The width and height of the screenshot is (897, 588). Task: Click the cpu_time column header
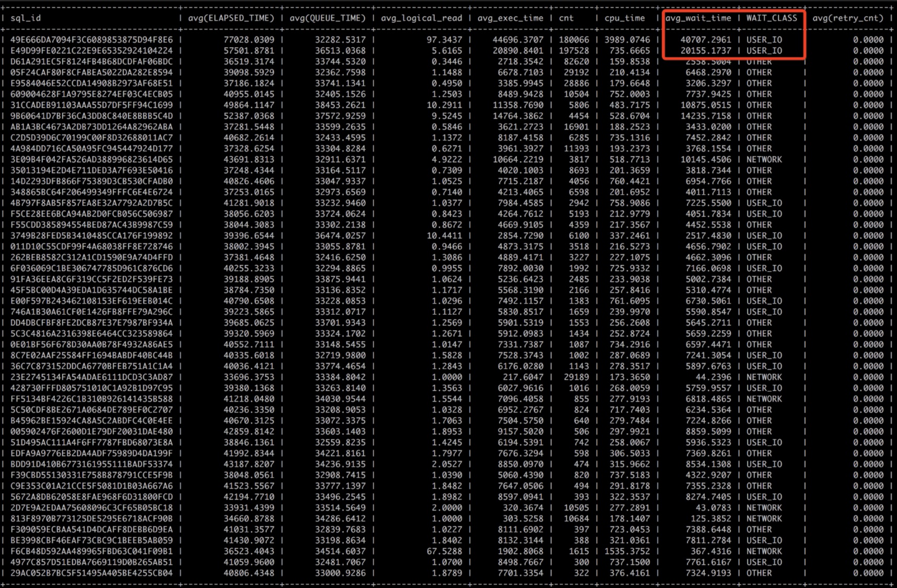pyautogui.click(x=624, y=18)
